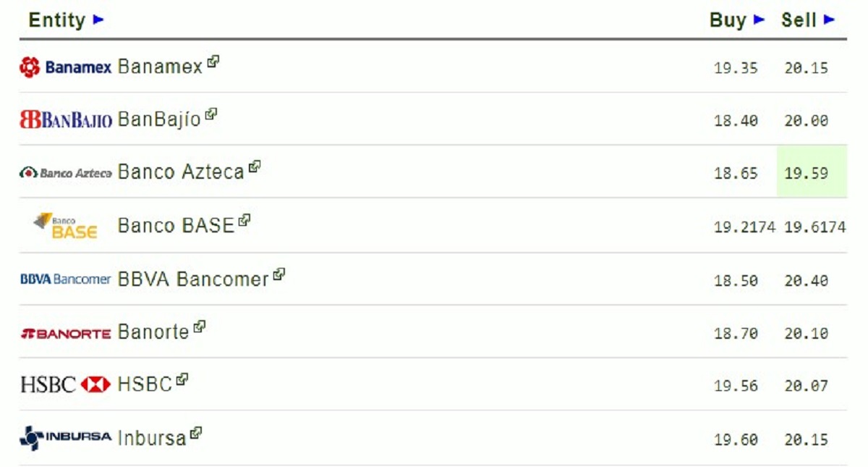Viewport: 868px width, 467px height.
Task: Click the Banco BASE logo
Action: click(x=65, y=225)
